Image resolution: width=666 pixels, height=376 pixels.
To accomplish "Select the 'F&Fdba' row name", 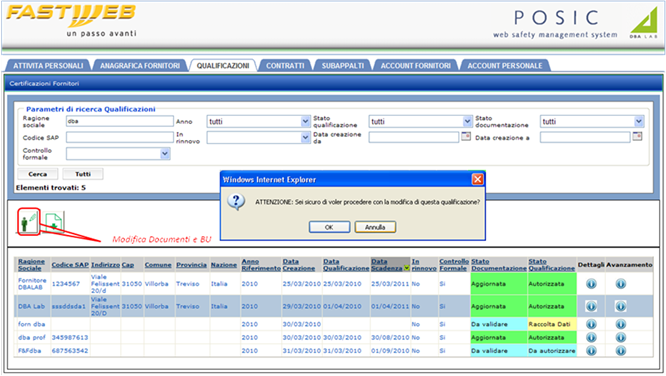I will tap(29, 351).
